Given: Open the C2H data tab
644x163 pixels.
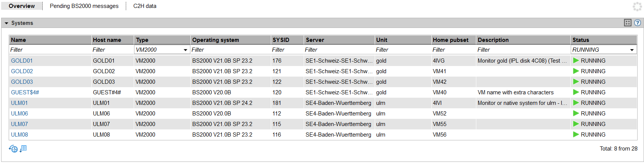Looking at the screenshot, I should click(x=145, y=6).
